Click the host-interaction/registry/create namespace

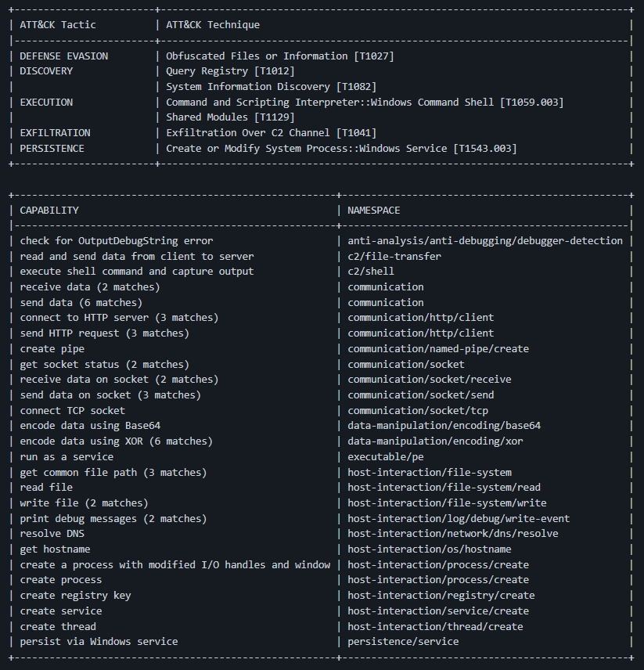pyautogui.click(x=441, y=596)
